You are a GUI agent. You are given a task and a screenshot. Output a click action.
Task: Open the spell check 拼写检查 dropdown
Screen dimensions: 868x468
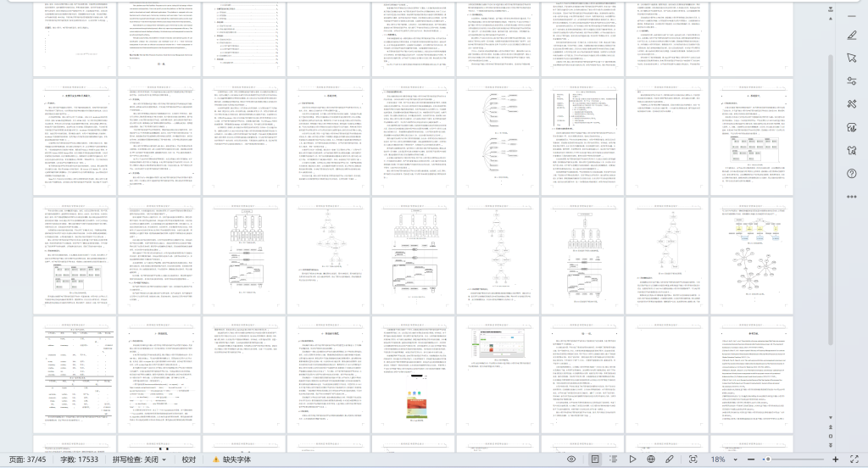(x=139, y=460)
